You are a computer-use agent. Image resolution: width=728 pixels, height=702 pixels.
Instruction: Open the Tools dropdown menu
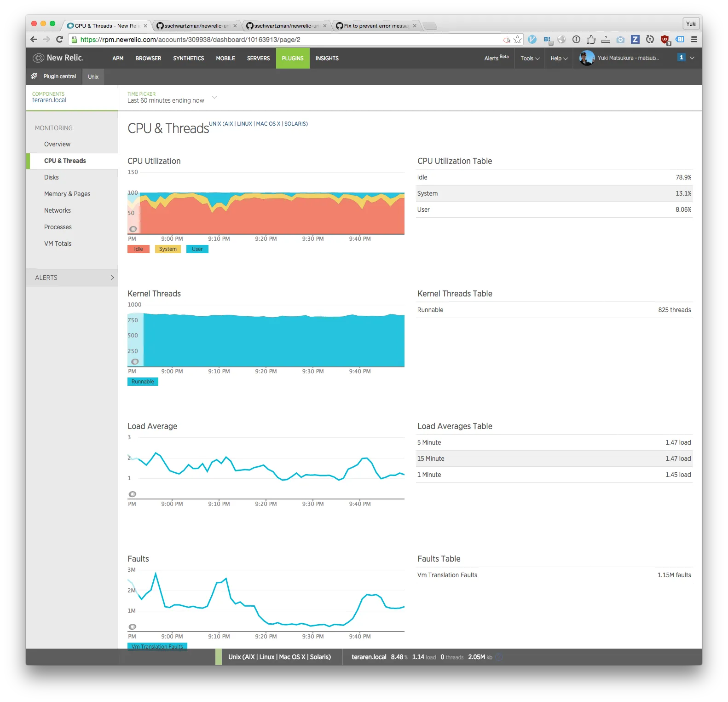tap(530, 58)
